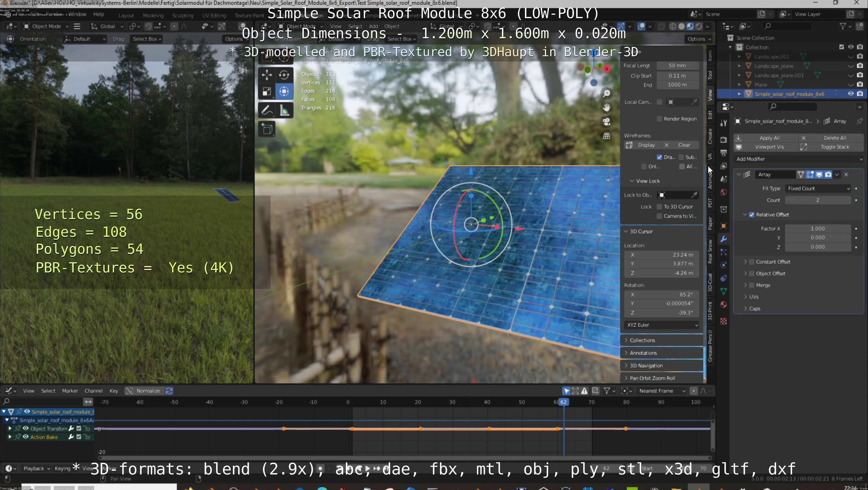Enable the Render Region checkbox
The height and width of the screenshot is (490, 868).
pos(659,119)
